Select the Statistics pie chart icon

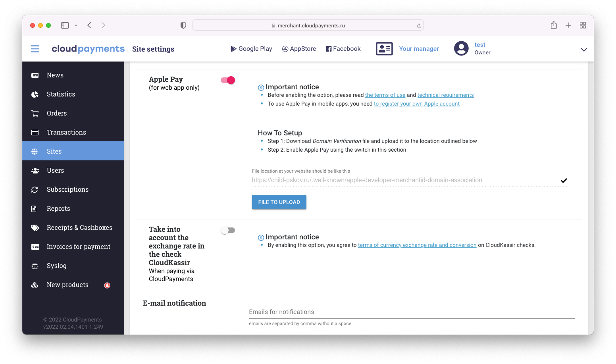(35, 94)
